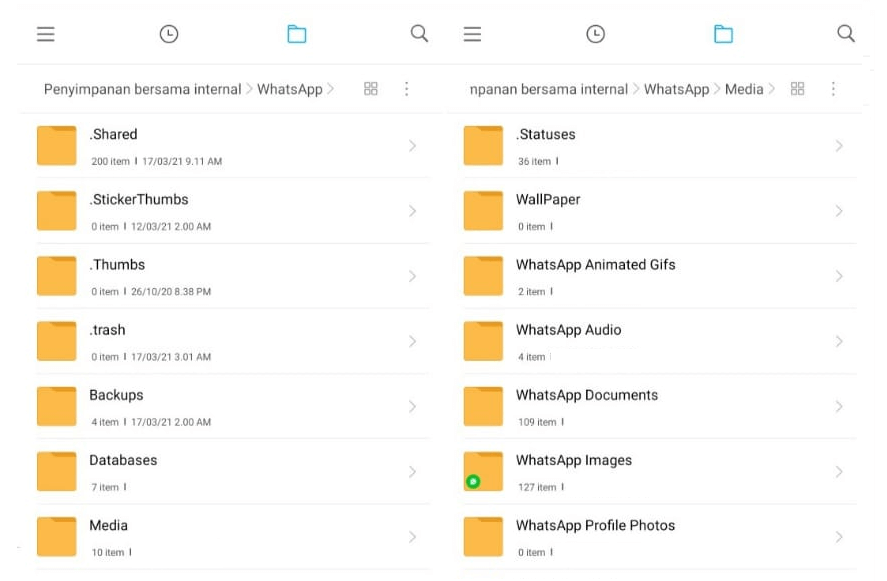Viewport: 887px width, 581px height.
Task: Select folder browse tab in right screen
Action: tap(723, 34)
